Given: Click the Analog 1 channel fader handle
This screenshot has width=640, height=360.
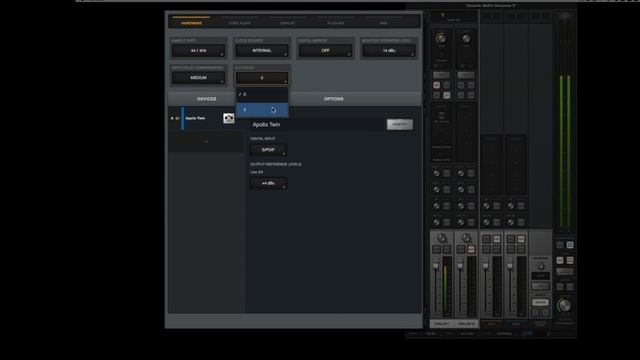Looking at the screenshot, I should pos(436,266).
